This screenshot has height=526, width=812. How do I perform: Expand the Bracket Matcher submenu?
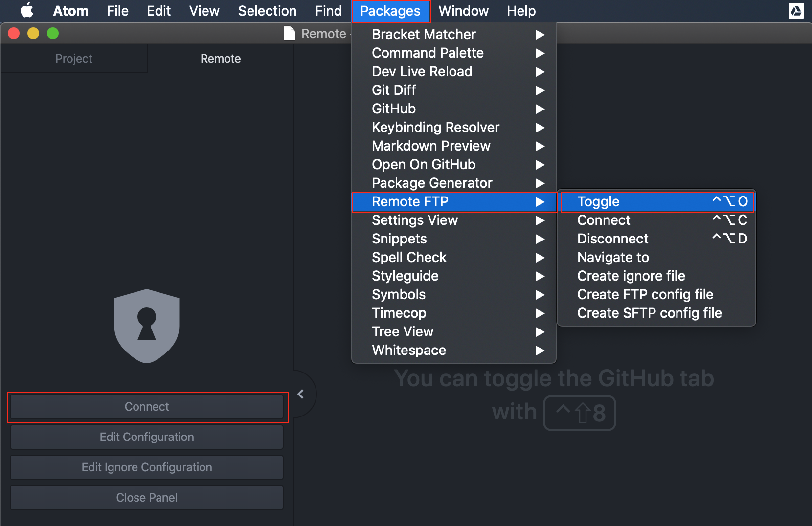454,34
